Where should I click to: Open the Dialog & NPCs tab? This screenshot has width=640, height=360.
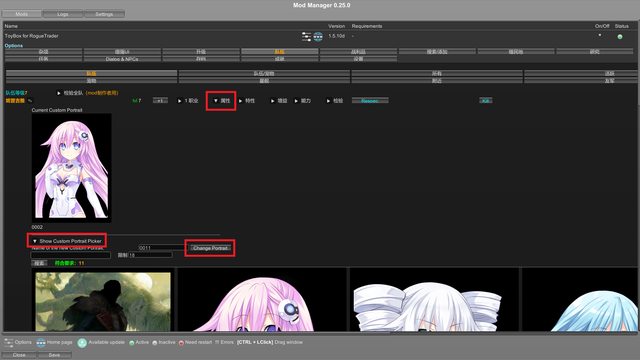122,59
